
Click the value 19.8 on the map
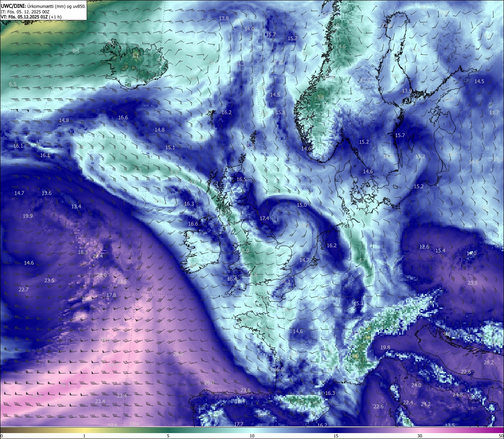tap(385, 348)
